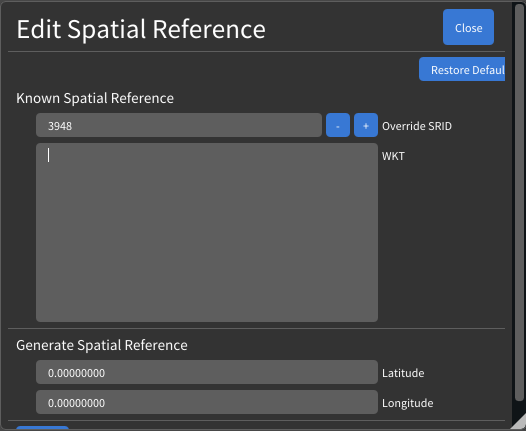This screenshot has width=526, height=431.
Task: Click the minus button beside SRID field
Action: point(338,125)
